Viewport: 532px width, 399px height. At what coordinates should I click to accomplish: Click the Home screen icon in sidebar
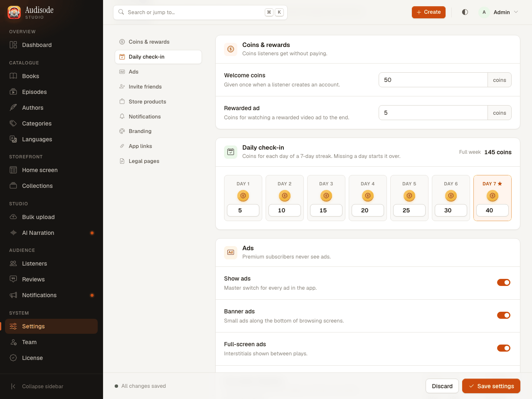click(x=13, y=170)
